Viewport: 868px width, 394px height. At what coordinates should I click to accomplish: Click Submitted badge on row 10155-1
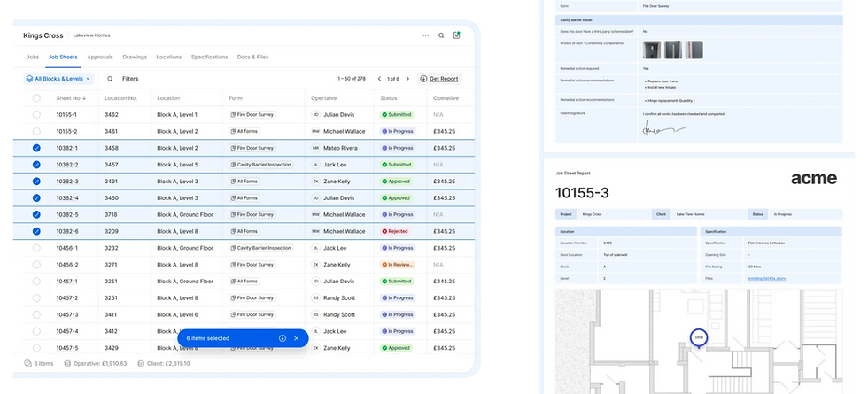[397, 114]
